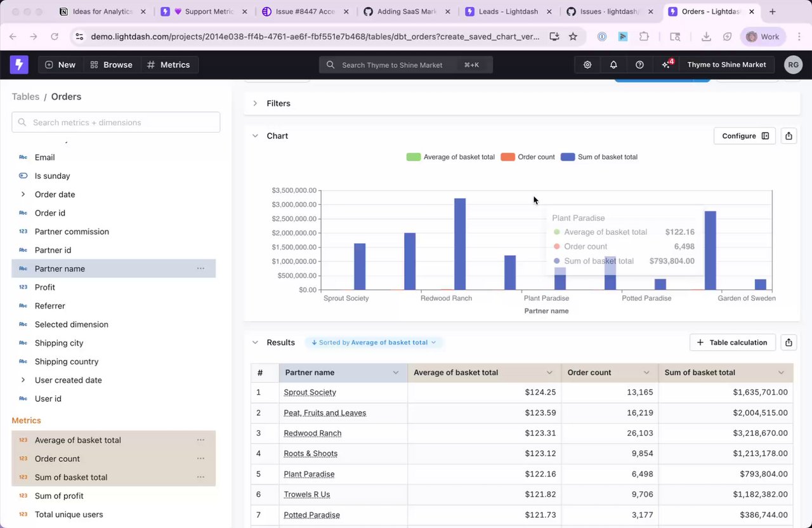
Task: Click the site information icon in address bar
Action: click(79, 37)
